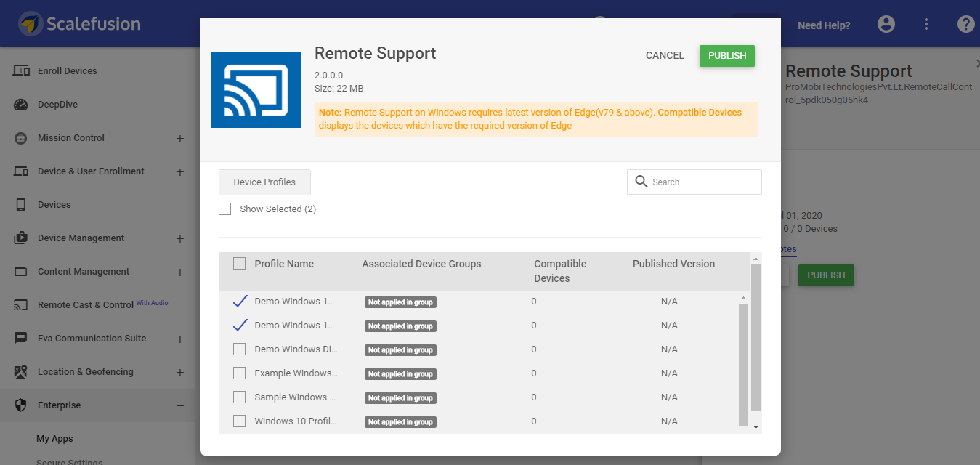Viewport: 980px width, 465px height.
Task: Click the Enterprise shield icon
Action: (21, 405)
